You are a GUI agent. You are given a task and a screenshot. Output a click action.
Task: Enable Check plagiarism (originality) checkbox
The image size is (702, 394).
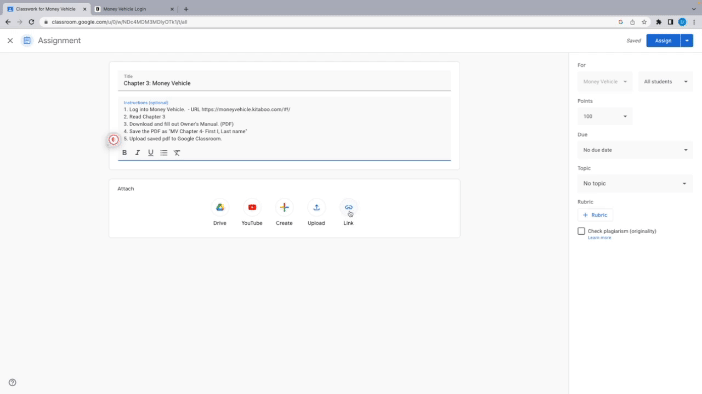point(581,231)
